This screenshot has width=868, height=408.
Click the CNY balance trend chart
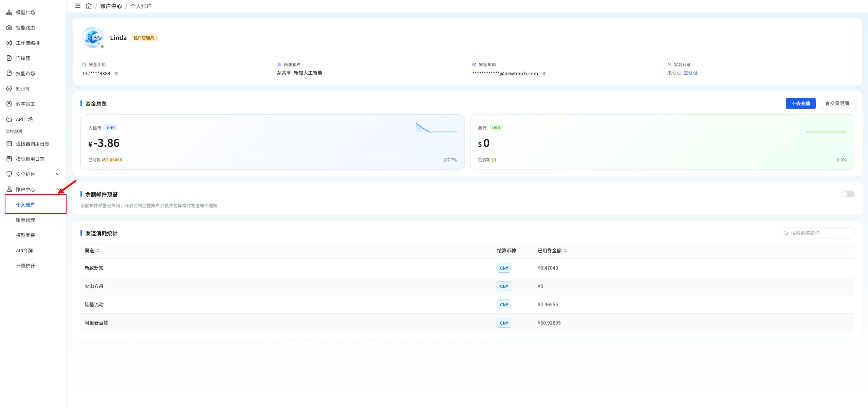click(436, 128)
